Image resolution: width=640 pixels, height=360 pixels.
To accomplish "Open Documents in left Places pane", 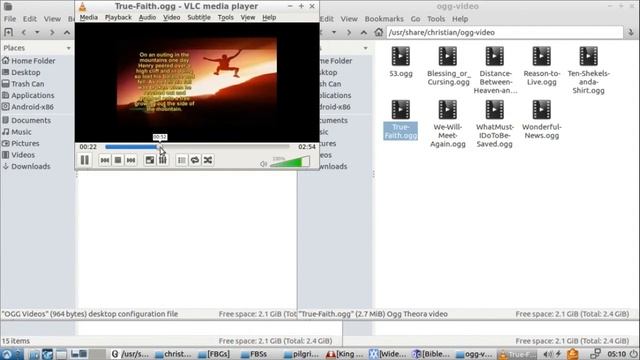I will [27, 120].
